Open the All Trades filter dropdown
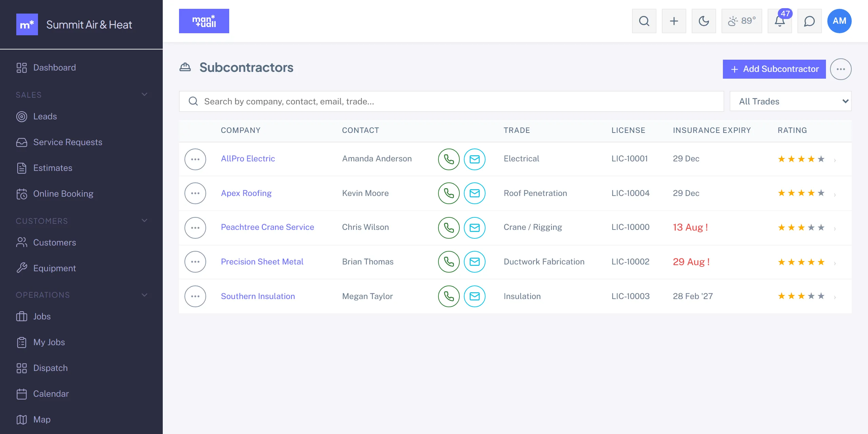Screen dimensions: 868x434 tap(790, 101)
